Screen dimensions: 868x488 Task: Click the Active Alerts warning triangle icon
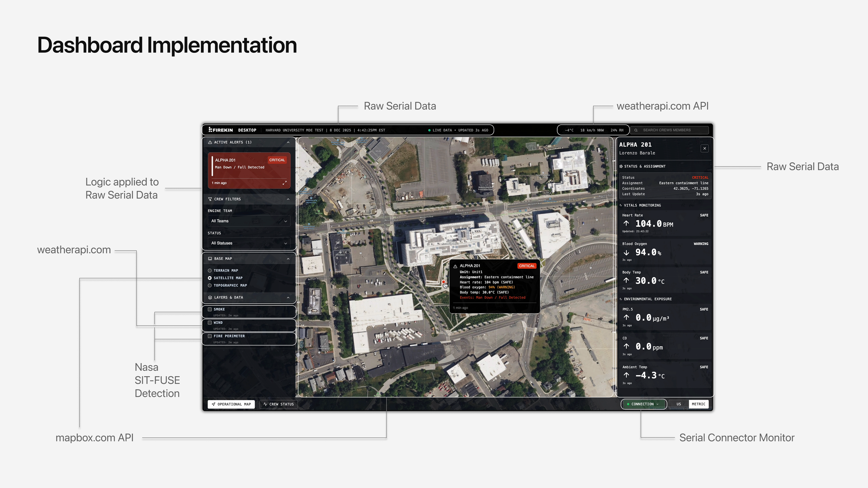[x=210, y=142]
